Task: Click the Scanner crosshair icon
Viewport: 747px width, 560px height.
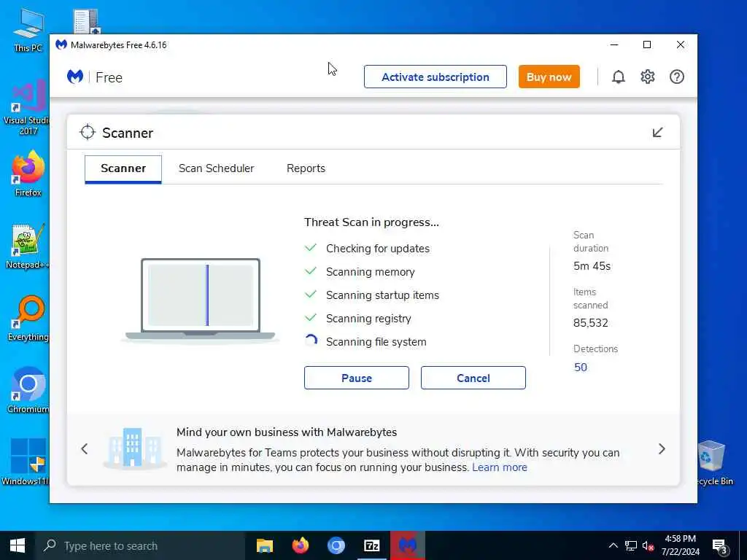Action: [88, 133]
